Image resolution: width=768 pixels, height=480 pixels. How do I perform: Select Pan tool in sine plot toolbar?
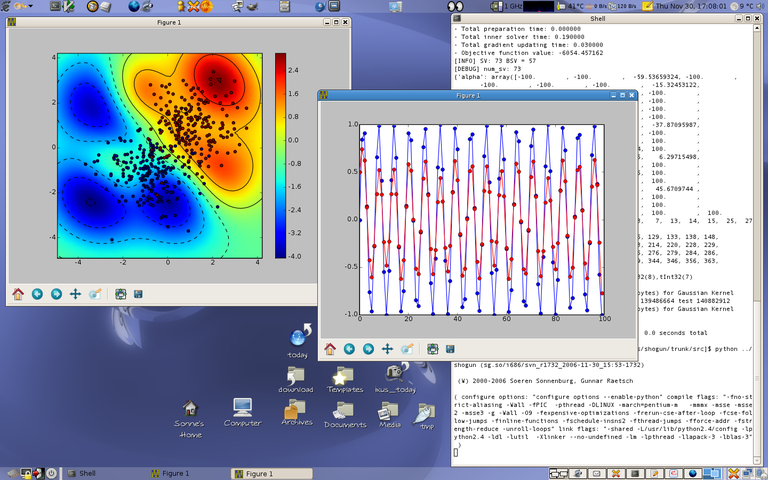click(388, 349)
